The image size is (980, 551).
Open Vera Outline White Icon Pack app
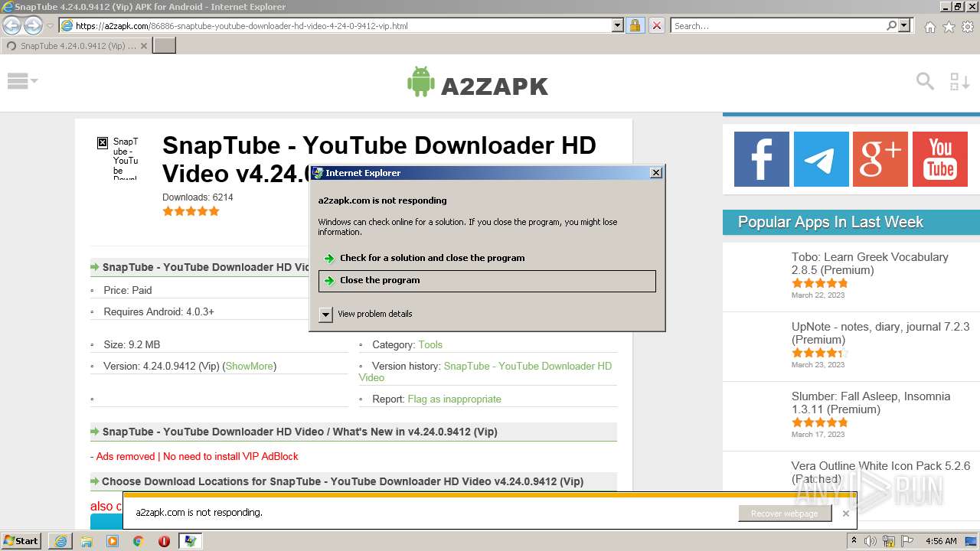880,472
